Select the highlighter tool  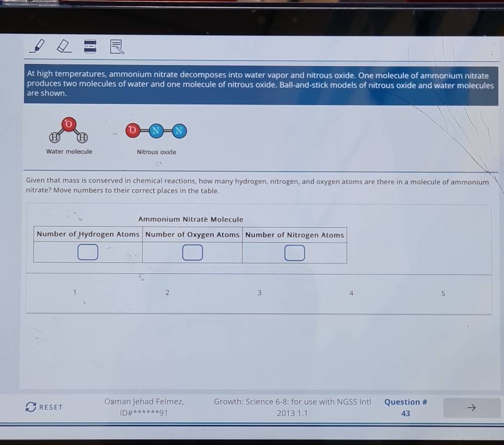pos(38,46)
